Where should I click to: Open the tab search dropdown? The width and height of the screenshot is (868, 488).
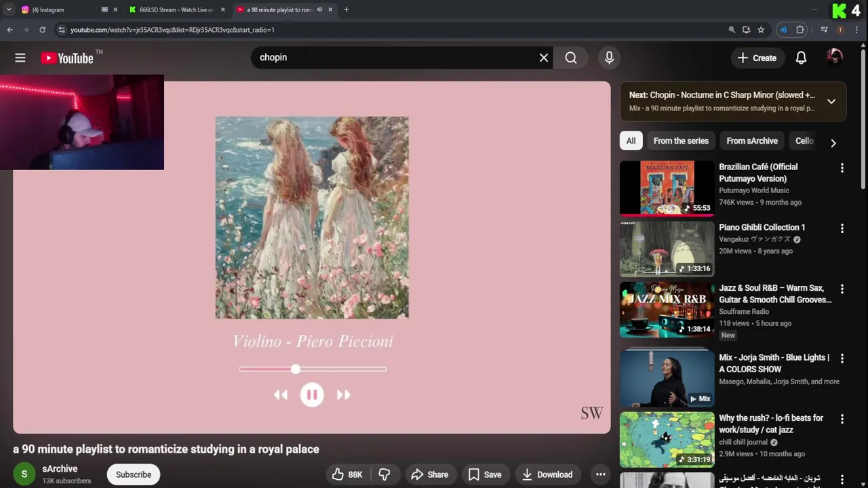[9, 10]
